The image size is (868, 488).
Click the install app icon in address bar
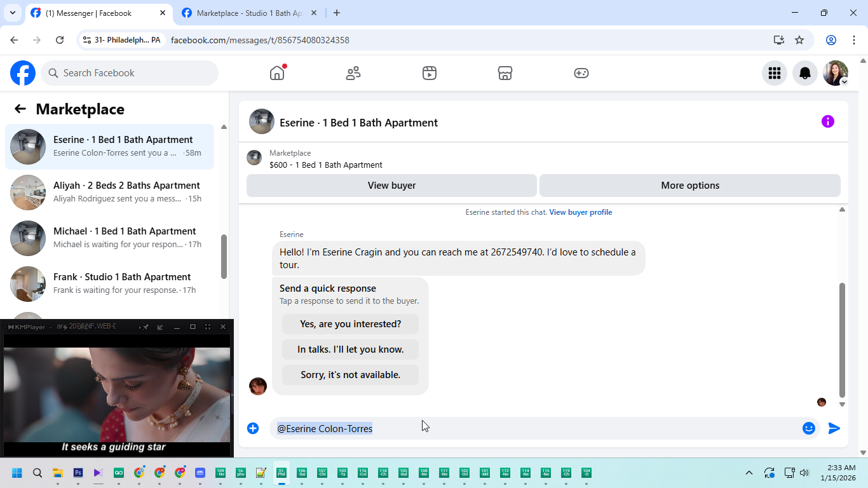pos(779,40)
